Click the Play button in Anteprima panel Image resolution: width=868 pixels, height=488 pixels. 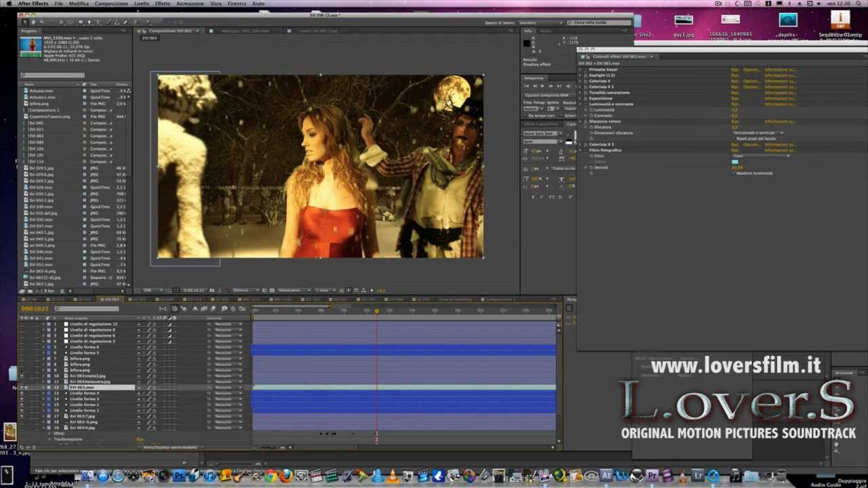(542, 86)
